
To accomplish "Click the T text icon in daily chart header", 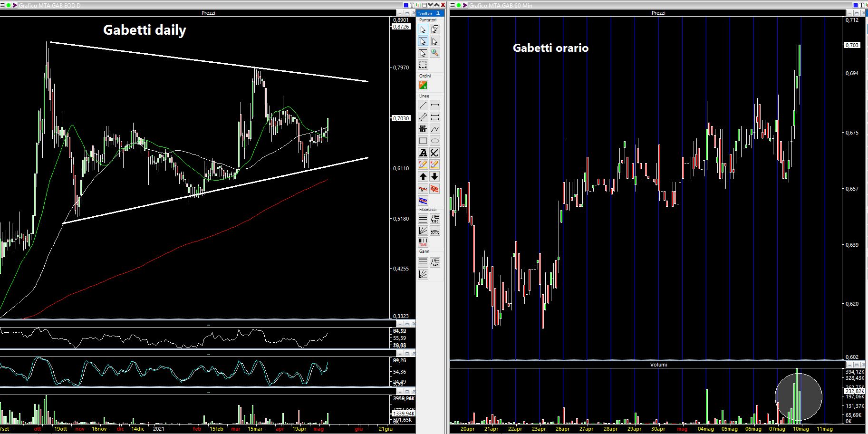I will [412, 5].
